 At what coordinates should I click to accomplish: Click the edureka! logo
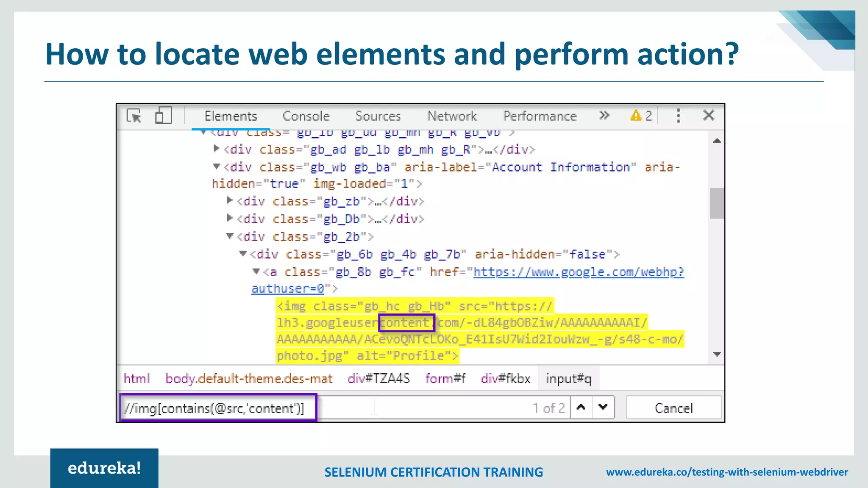pos(104,468)
